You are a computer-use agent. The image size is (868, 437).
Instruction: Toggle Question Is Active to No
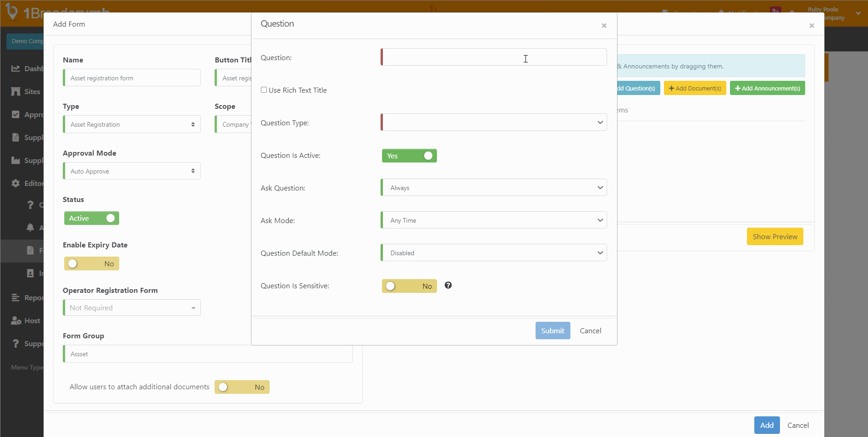409,156
